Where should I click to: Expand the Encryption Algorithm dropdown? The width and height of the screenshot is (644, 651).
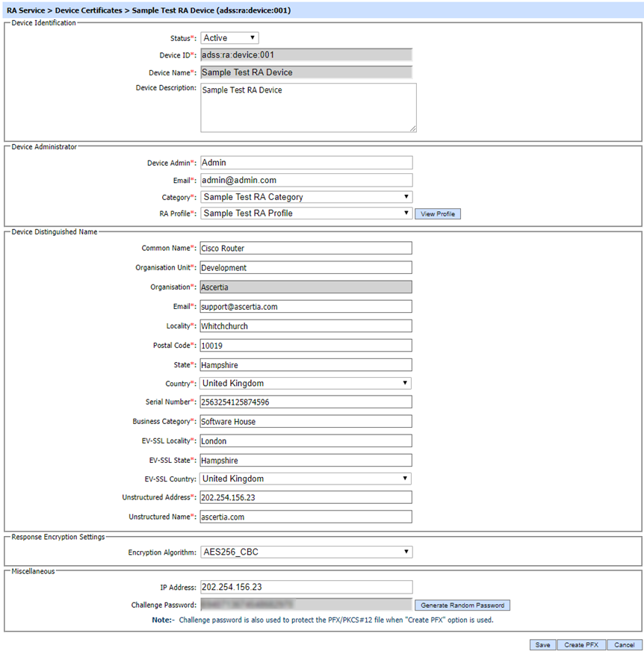coord(306,552)
